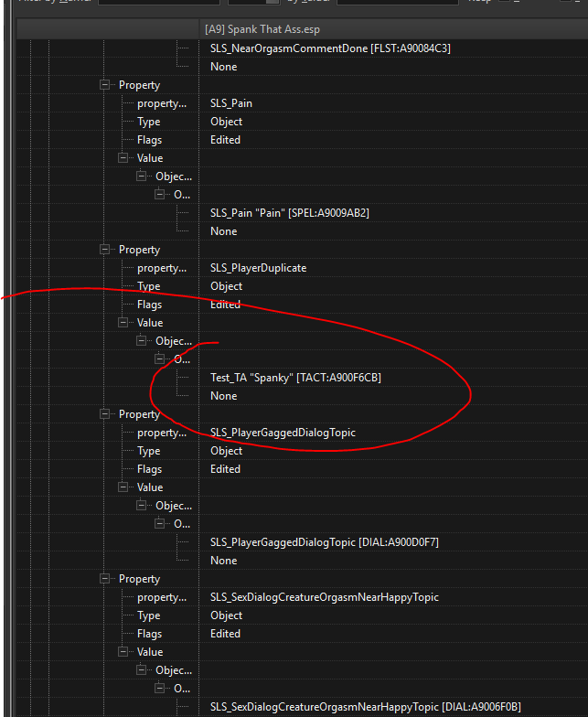Click the Edited flags value under SLS_PlayerGaggedDialogTopic

click(x=225, y=468)
